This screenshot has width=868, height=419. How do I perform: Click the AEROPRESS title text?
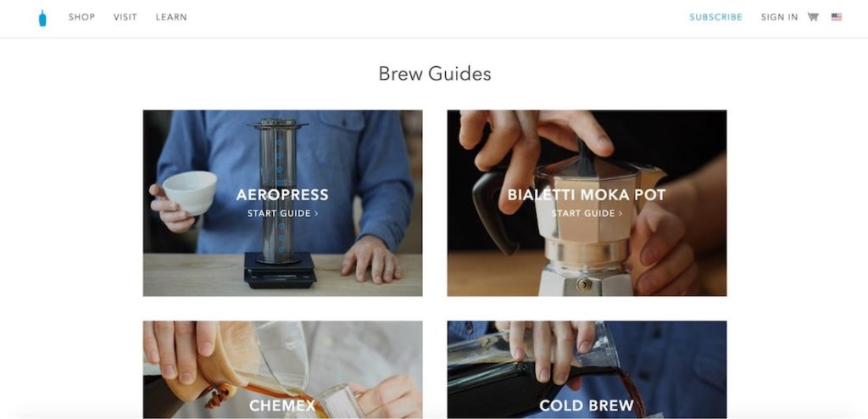(282, 195)
